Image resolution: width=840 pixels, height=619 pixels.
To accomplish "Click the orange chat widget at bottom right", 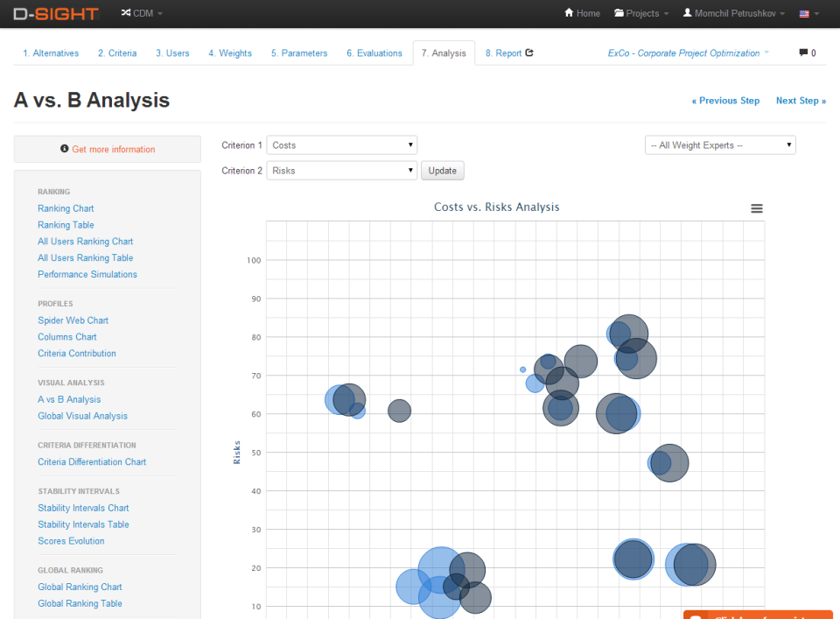I will pyautogui.click(x=758, y=614).
